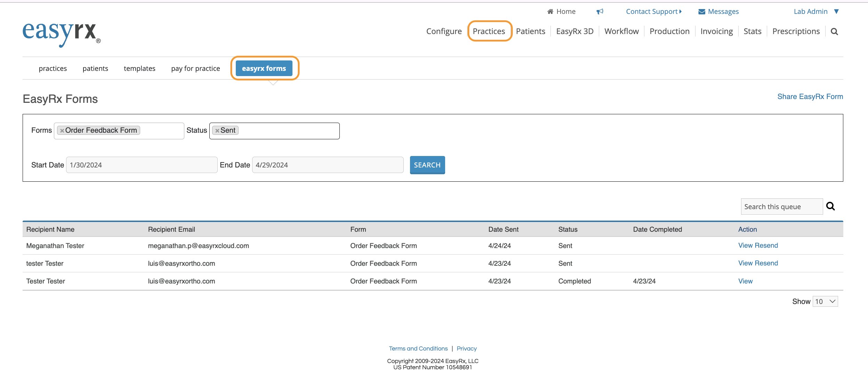
Task: View Meganathan Tester's form
Action: pos(746,245)
